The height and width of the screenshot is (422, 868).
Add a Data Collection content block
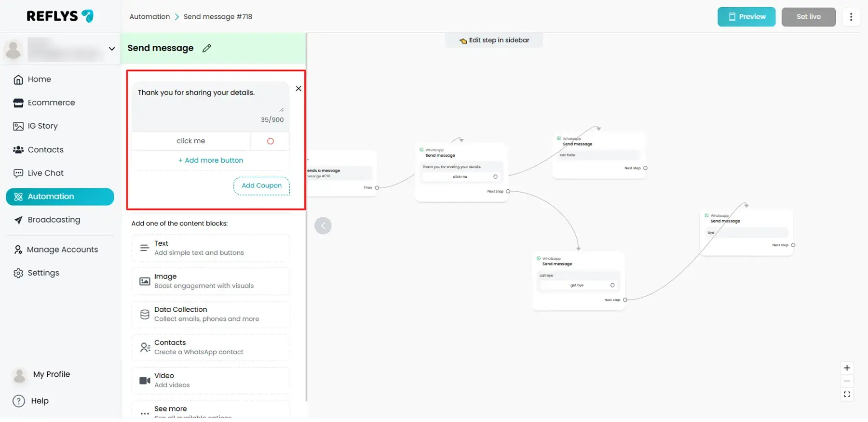211,314
